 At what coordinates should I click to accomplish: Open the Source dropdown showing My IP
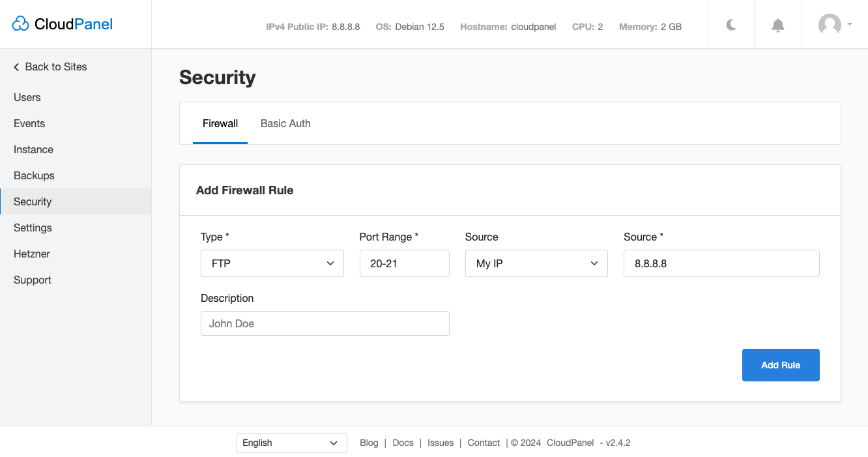pyautogui.click(x=536, y=263)
